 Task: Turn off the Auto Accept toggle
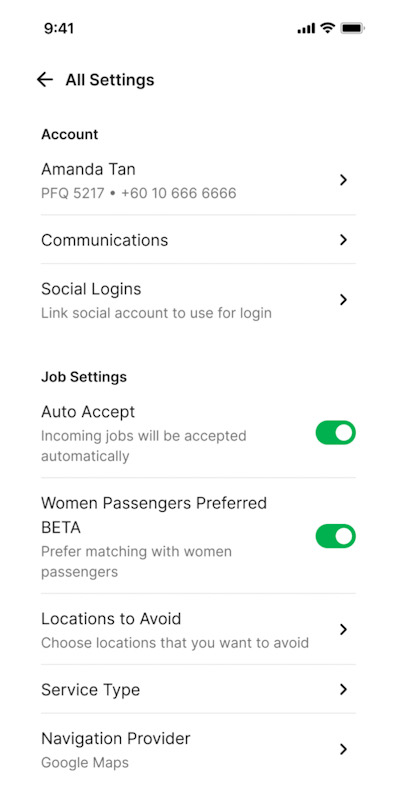(335, 433)
